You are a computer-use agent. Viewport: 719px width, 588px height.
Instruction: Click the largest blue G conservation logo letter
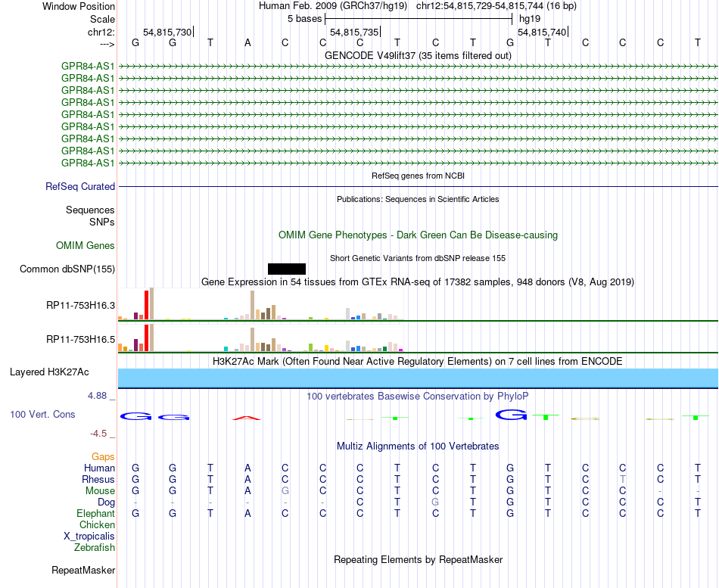click(511, 415)
